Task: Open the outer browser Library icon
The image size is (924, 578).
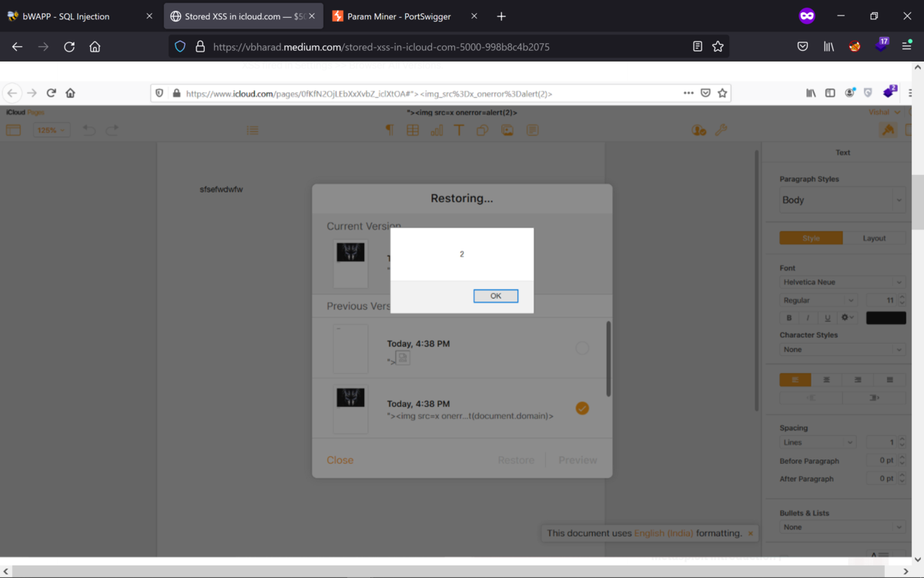Action: point(829,47)
